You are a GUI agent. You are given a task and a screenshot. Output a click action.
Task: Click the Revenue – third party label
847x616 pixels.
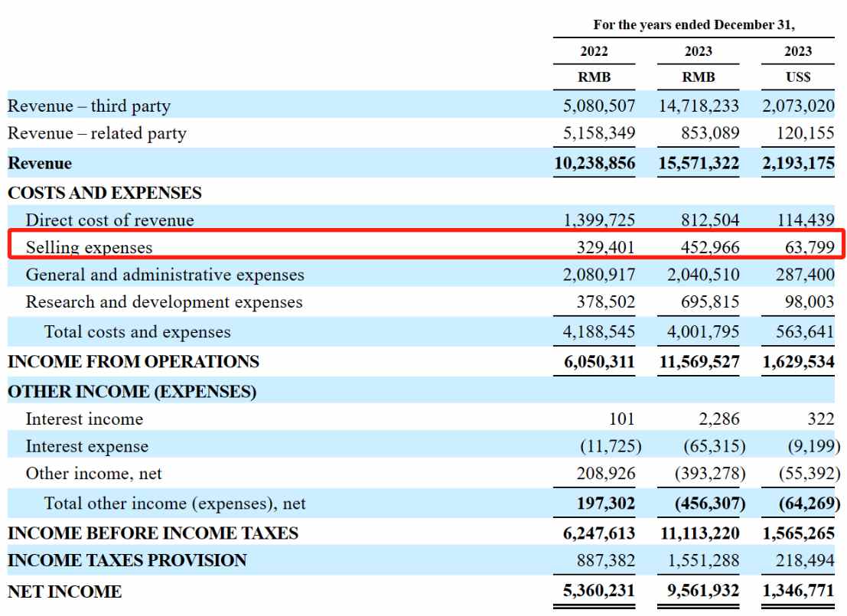pyautogui.click(x=89, y=106)
